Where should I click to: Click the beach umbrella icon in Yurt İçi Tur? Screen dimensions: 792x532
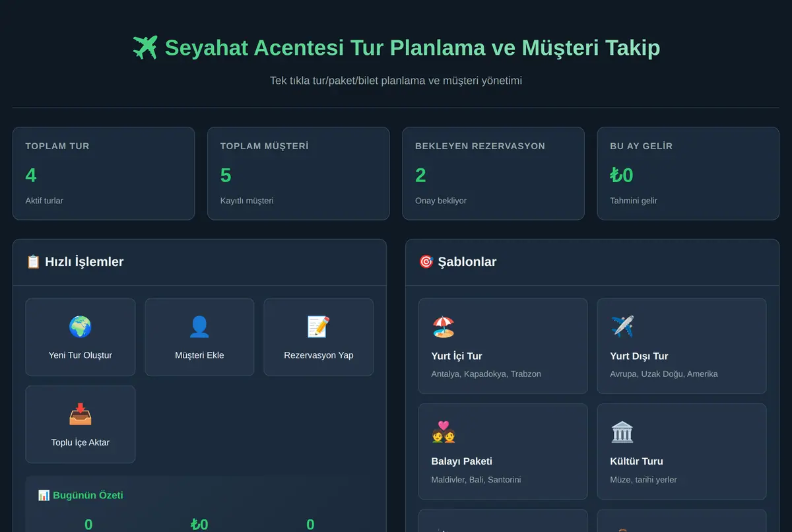[444, 327]
